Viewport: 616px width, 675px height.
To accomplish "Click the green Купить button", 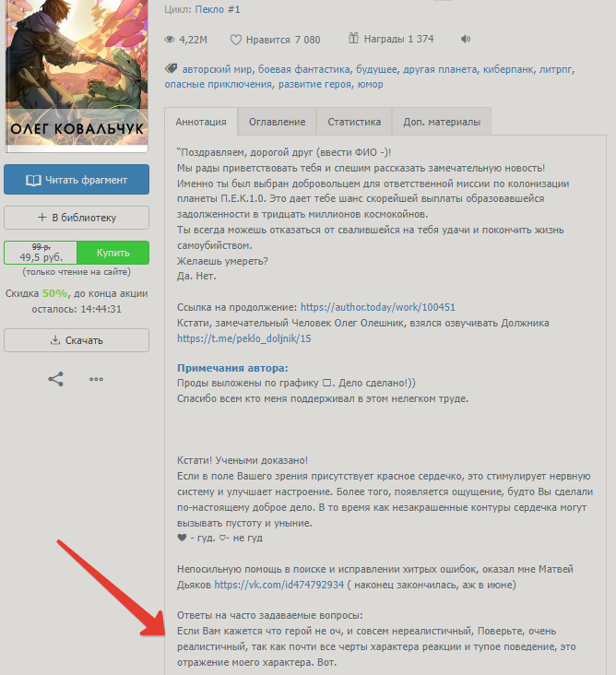I will click(113, 253).
